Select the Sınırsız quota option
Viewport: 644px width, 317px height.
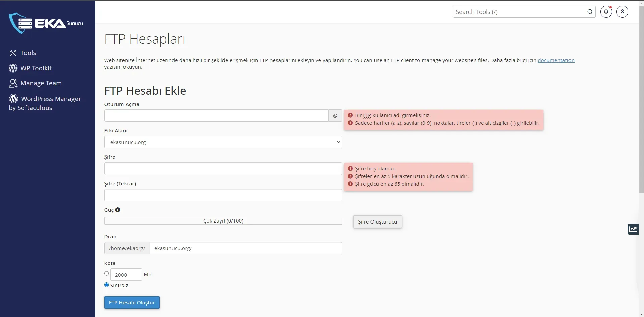point(106,284)
